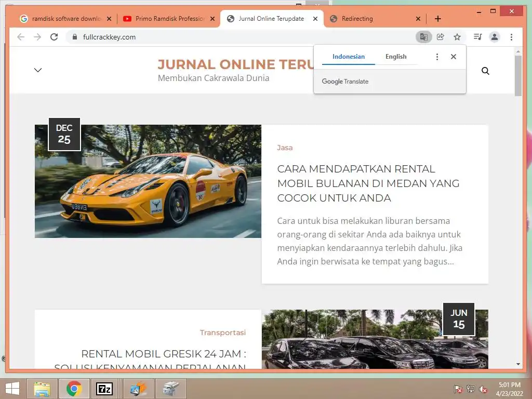View site information via the lock icon
532x399 pixels.
[x=75, y=37]
